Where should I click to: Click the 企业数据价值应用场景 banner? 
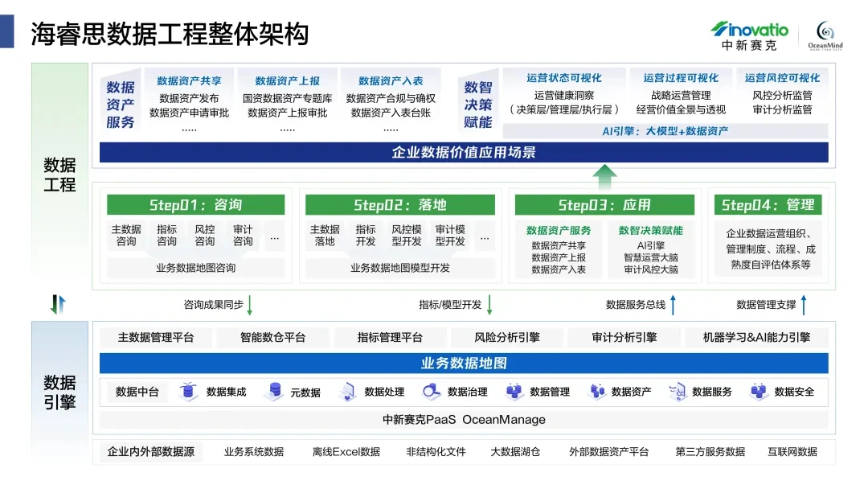pos(464,152)
